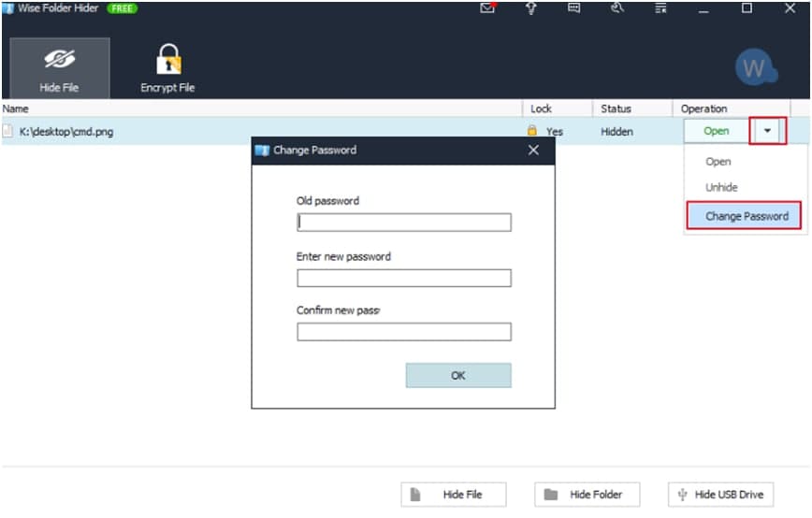Open the menu list icon in title bar
The image size is (812, 518).
tap(660, 8)
